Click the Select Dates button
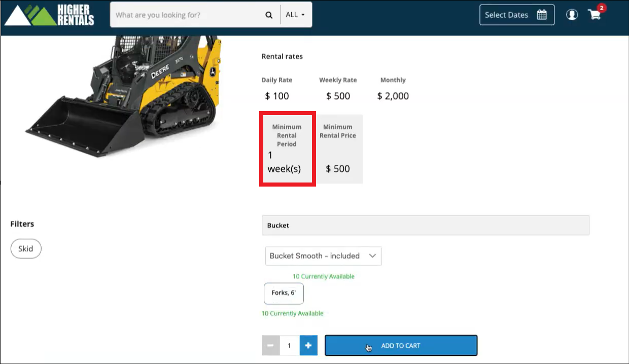The height and width of the screenshot is (364, 629). pyautogui.click(x=516, y=15)
